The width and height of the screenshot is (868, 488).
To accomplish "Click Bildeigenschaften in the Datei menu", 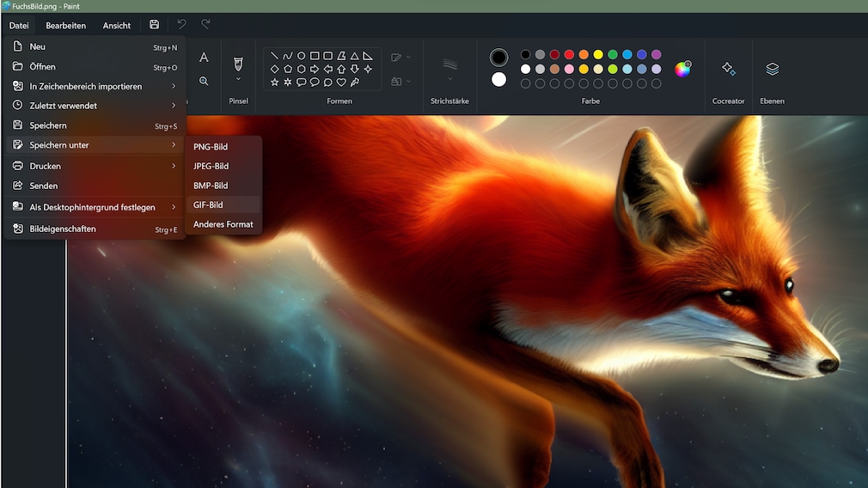I will (63, 229).
